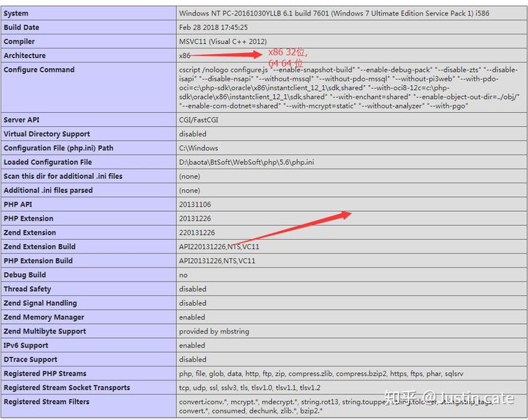This screenshot has height=420, width=528.
Task: Select 'Zend Signal Handling' label
Action: click(40, 303)
